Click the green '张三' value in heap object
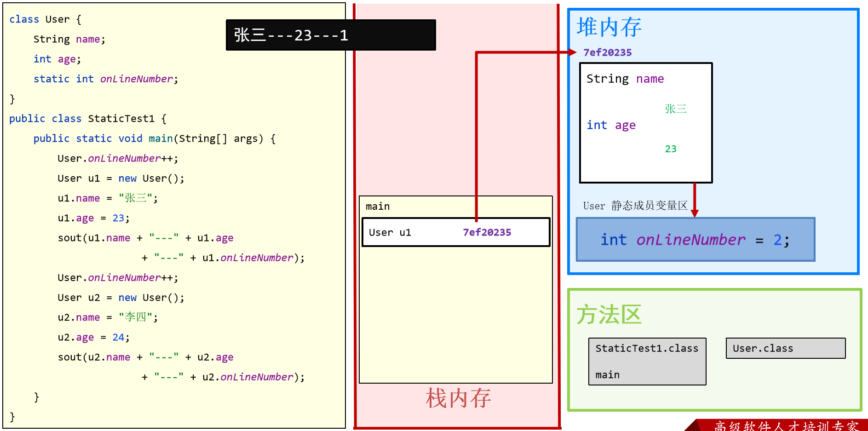The height and width of the screenshot is (431, 868). (676, 109)
